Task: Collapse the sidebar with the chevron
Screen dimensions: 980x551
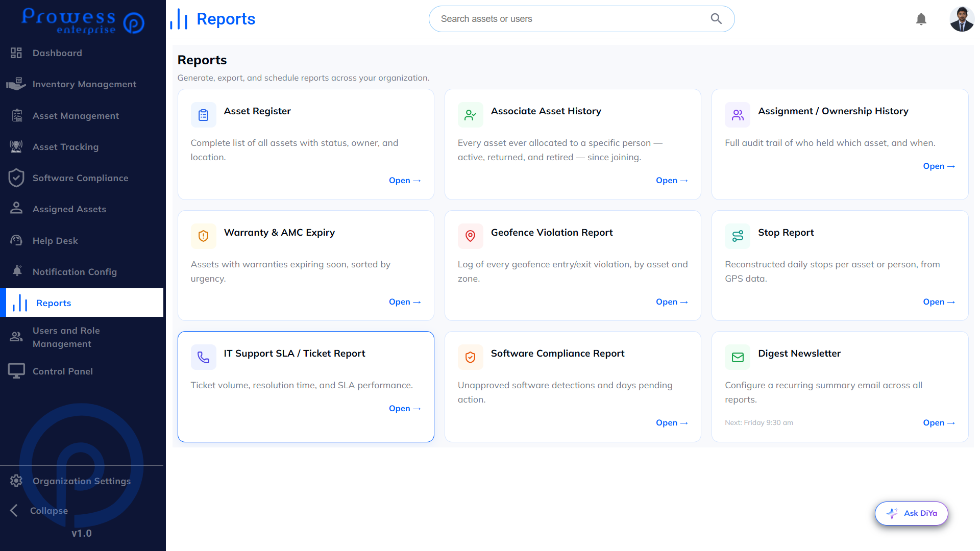Action: coord(14,511)
